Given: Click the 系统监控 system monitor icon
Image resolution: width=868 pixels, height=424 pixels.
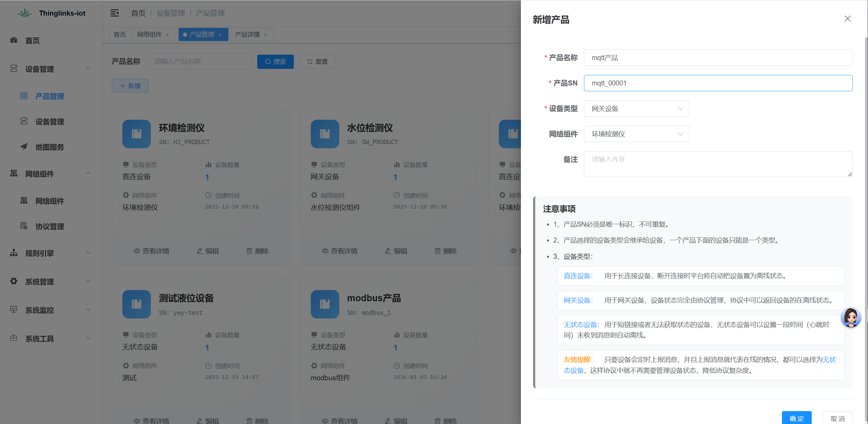Looking at the screenshot, I should 14,310.
